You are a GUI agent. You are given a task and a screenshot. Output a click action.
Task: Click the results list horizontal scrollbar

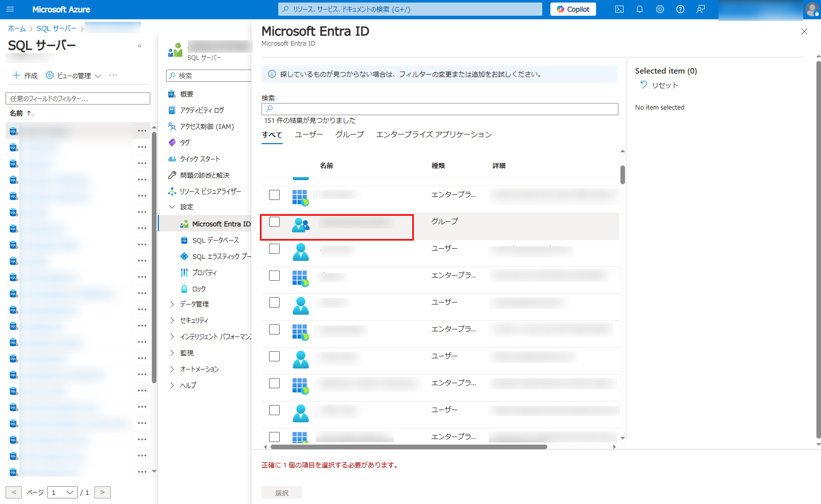[x=409, y=447]
